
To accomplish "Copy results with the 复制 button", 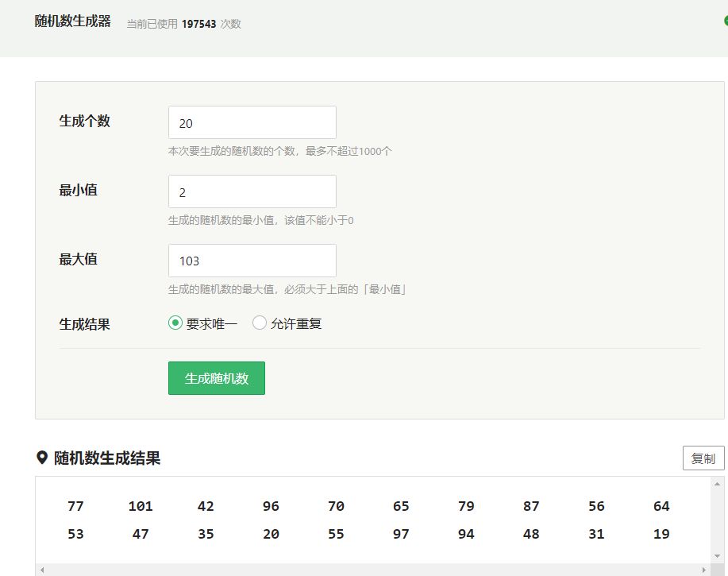I will [x=703, y=458].
